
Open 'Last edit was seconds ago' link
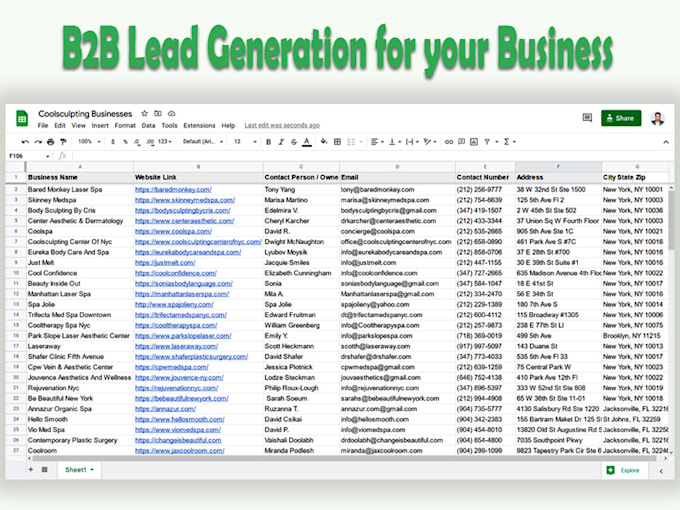tap(282, 126)
